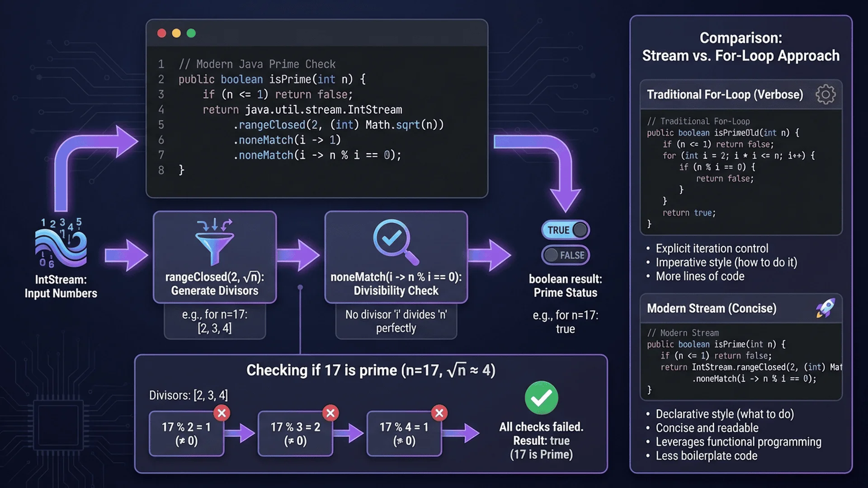Click the red X above 17 % 4 = 1
Image resolution: width=868 pixels, height=488 pixels.
click(439, 413)
